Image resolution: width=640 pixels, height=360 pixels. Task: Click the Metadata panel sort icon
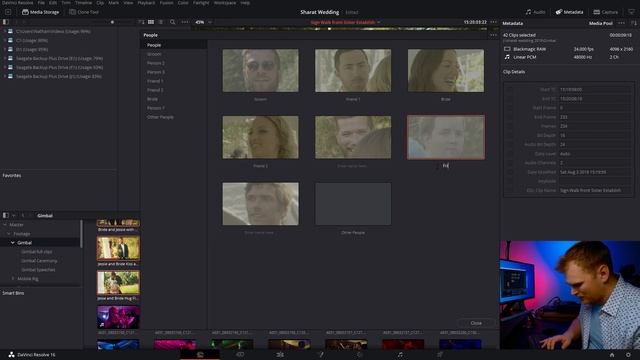tap(633, 23)
